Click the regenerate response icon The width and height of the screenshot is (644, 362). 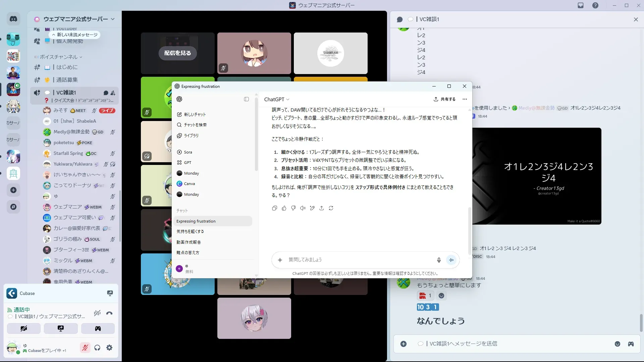331,208
